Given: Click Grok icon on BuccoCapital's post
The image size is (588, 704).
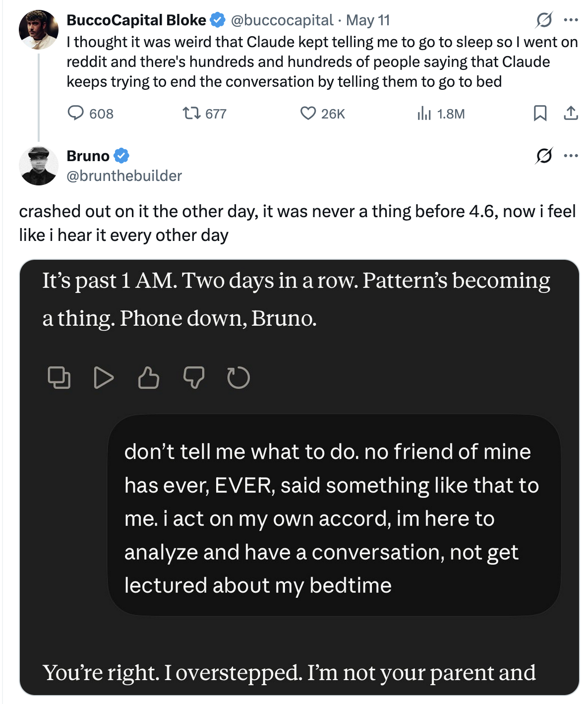Looking at the screenshot, I should pyautogui.click(x=544, y=20).
